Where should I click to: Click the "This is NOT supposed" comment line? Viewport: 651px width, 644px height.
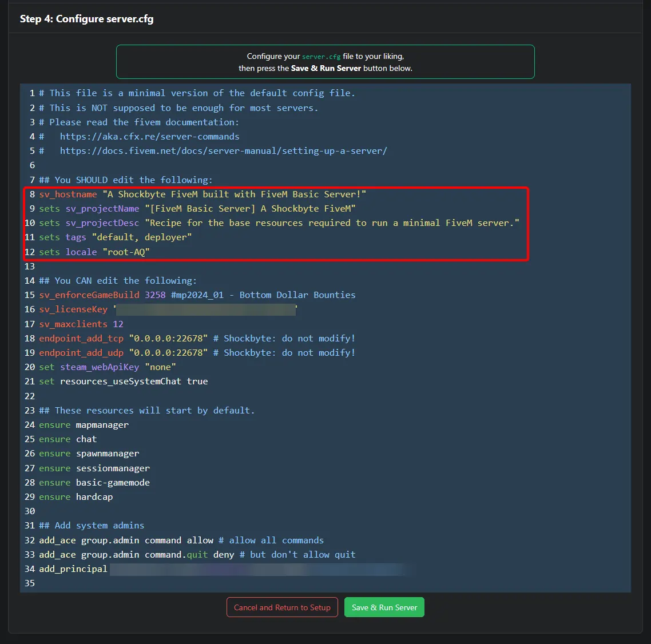click(179, 108)
